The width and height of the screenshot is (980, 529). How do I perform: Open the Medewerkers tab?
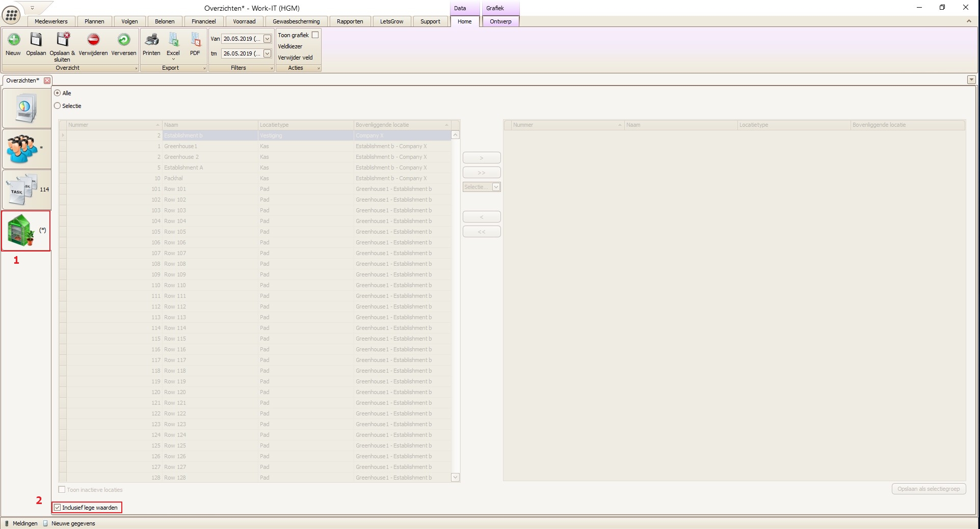(51, 21)
